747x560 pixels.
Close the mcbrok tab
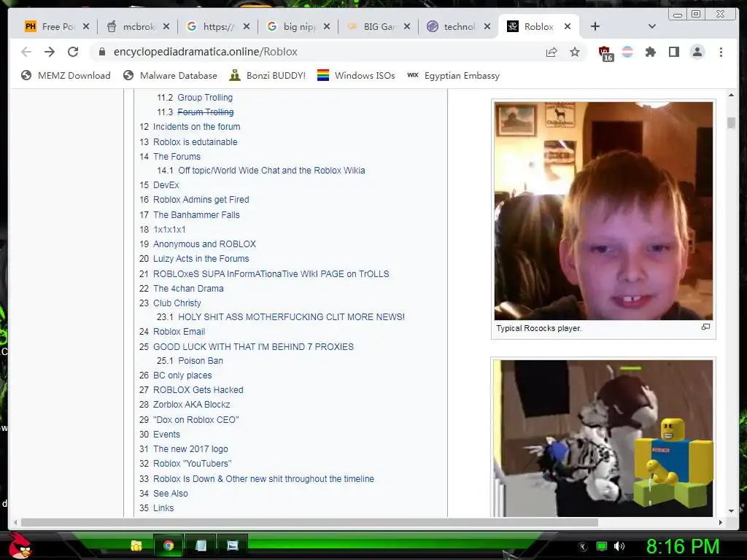coord(166,27)
